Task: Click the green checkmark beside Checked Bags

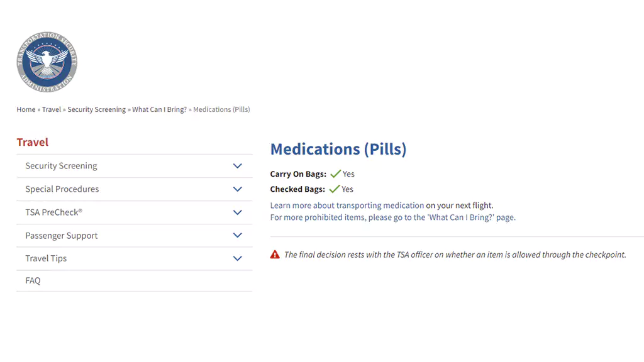Action: [335, 189]
